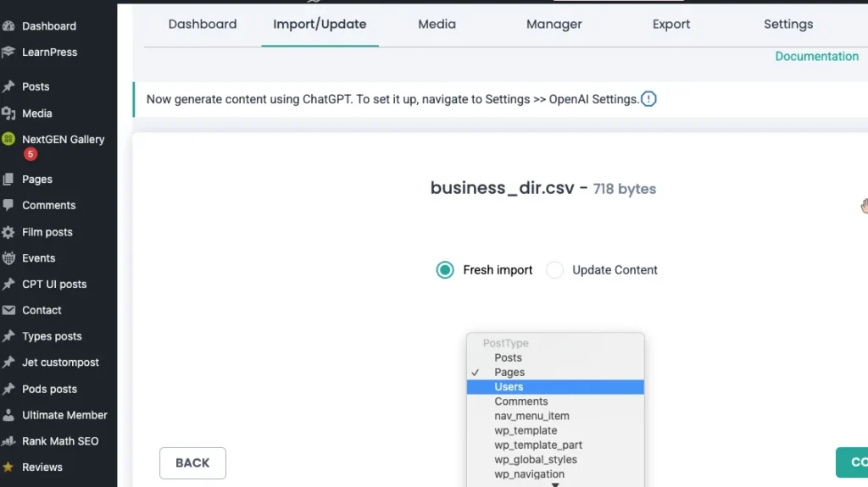Screen dimensions: 868x487
Task: Click the Reviews star icon
Action: point(8,468)
